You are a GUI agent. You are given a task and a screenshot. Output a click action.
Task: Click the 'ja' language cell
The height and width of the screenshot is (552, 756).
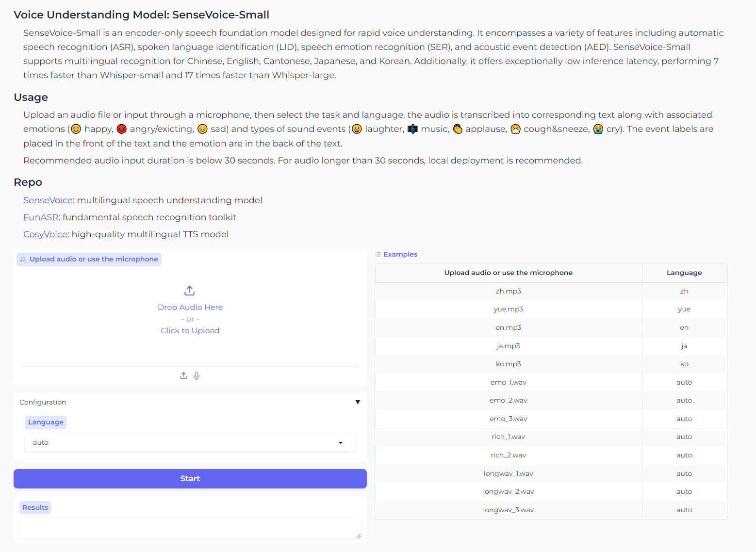click(x=684, y=346)
